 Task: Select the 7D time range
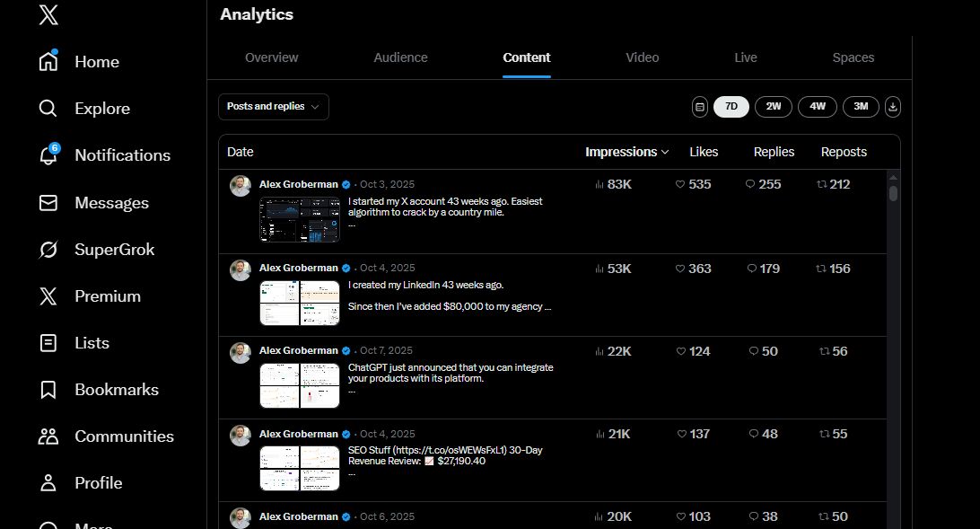click(731, 107)
